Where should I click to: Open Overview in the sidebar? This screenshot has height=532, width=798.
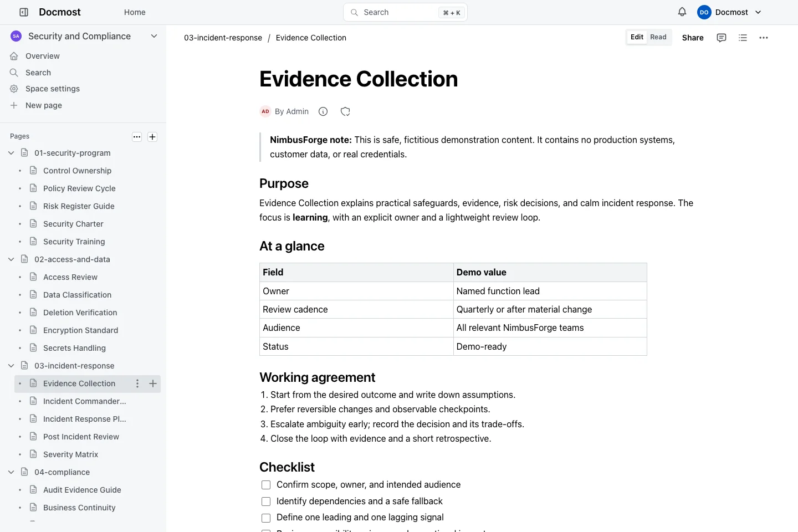(43, 56)
